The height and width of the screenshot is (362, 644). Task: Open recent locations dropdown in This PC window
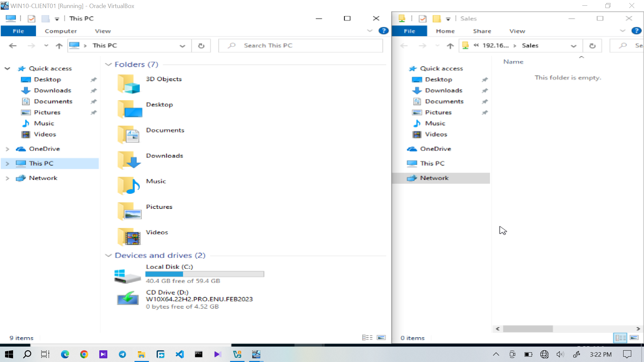(46, 46)
